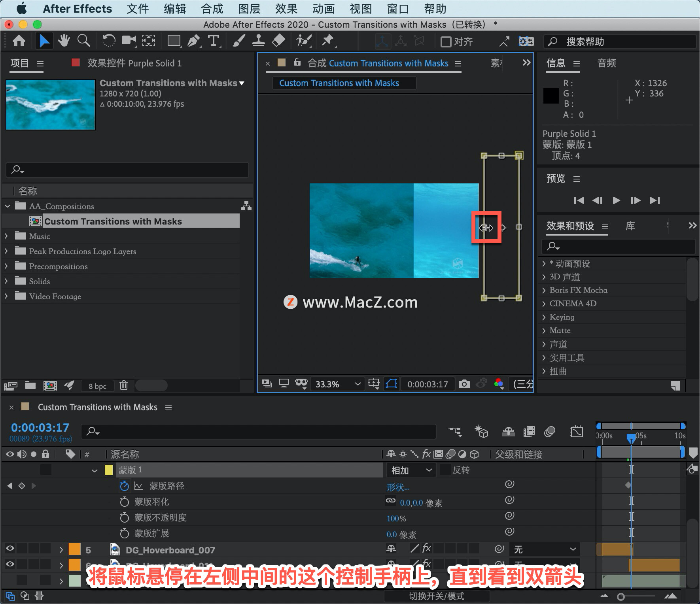The width and height of the screenshot is (700, 604).
Task: Click the Home icon in toolbar
Action: (x=19, y=41)
